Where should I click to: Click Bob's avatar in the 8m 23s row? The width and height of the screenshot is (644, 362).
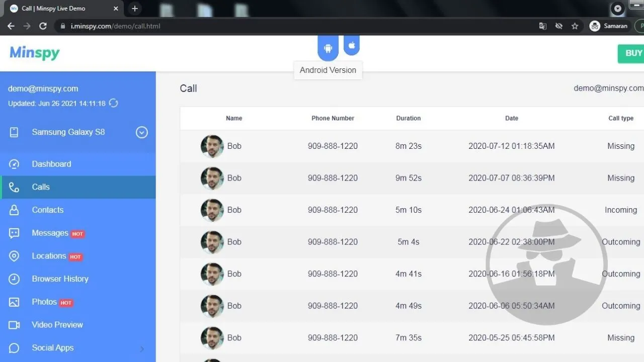[212, 146]
